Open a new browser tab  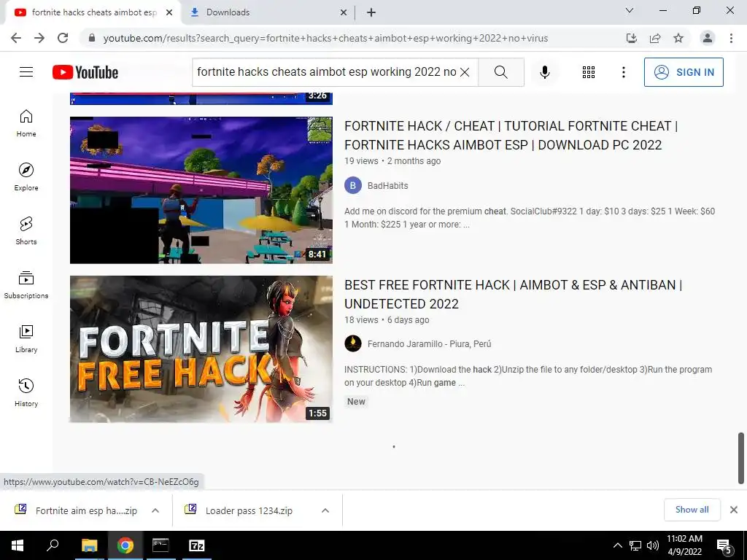pos(371,13)
